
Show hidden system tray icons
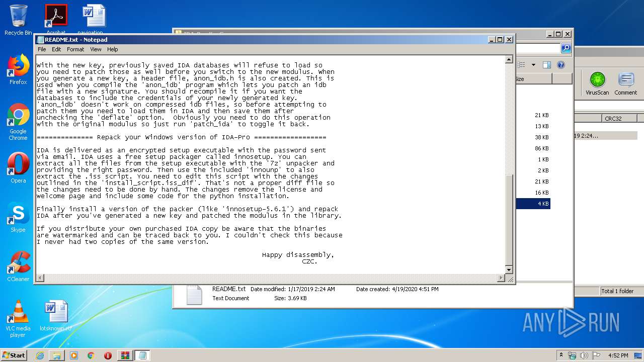[561, 355]
